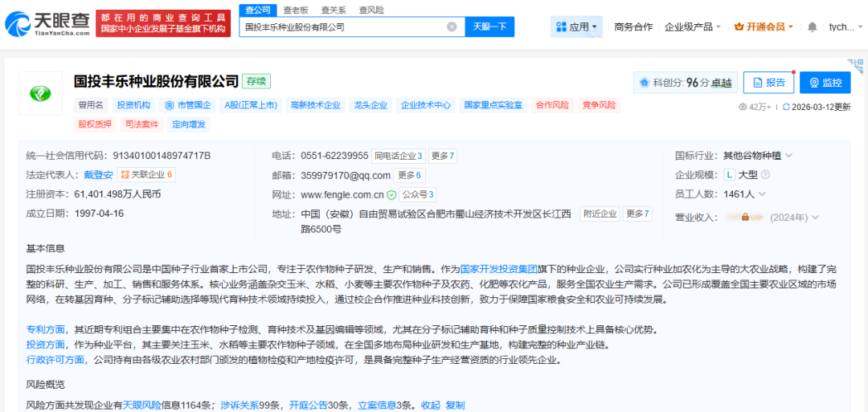Click the VIP lock icon on 营业收入
This screenshot has height=412, width=868.
[745, 218]
